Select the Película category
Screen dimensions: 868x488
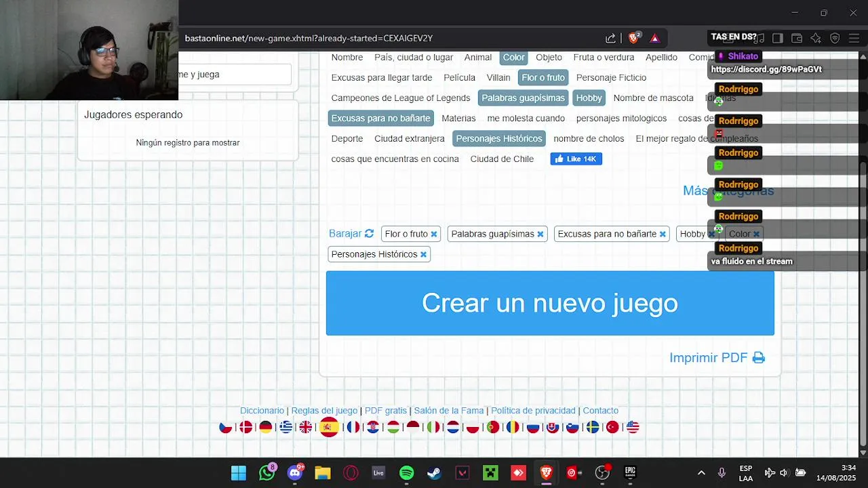point(460,78)
